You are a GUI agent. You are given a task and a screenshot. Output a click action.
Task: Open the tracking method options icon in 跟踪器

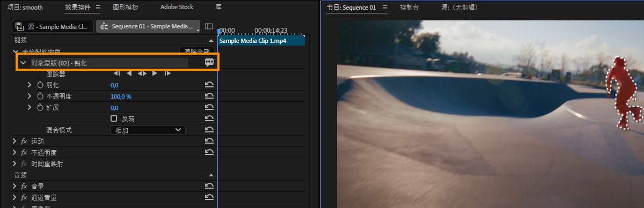point(142,73)
